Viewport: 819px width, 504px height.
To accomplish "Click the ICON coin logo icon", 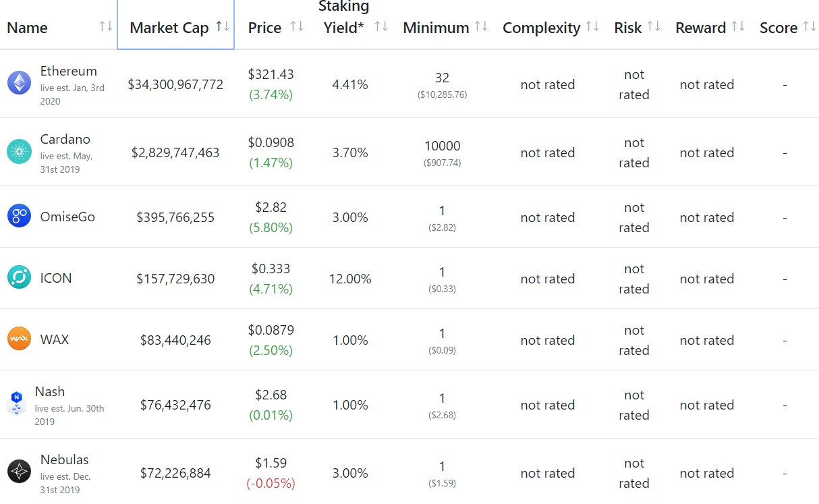I will pos(19,278).
